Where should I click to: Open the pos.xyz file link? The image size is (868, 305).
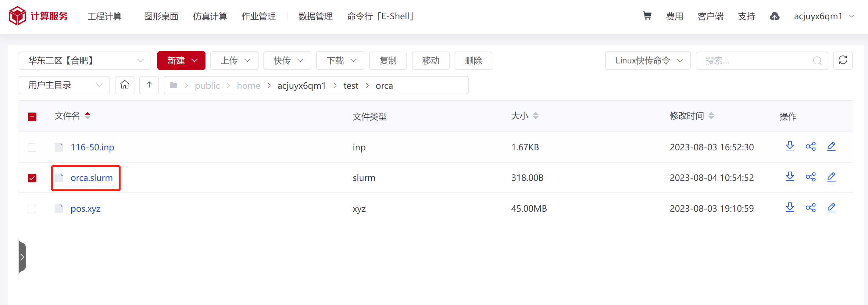pyautogui.click(x=86, y=209)
